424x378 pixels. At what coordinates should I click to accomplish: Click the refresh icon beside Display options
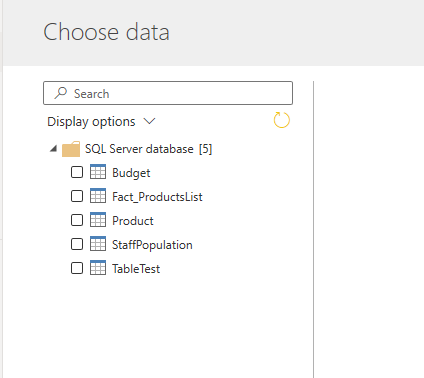(x=282, y=120)
